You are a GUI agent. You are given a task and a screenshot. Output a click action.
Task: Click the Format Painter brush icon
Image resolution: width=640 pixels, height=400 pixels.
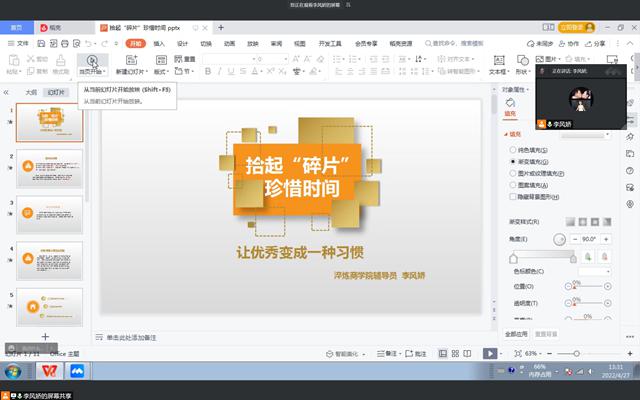coord(60,60)
